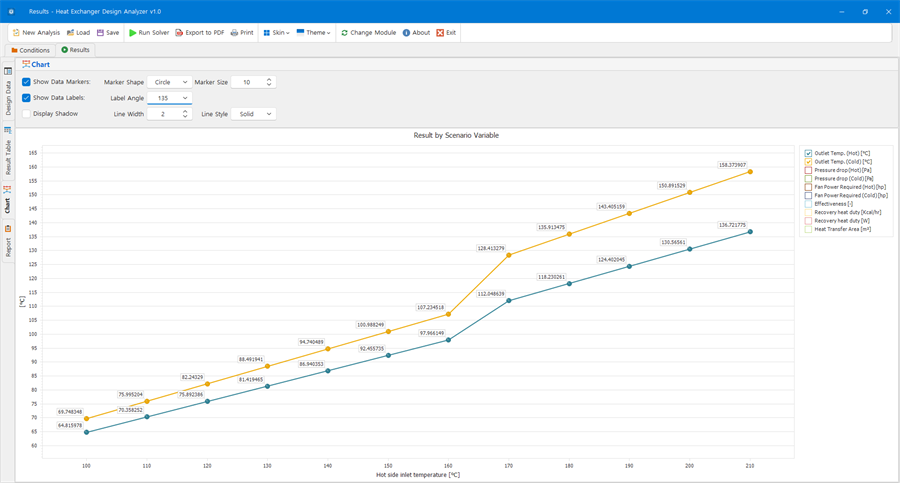Open the Theme dropdown menu
Screen dimensions: 900x483
(x=313, y=33)
